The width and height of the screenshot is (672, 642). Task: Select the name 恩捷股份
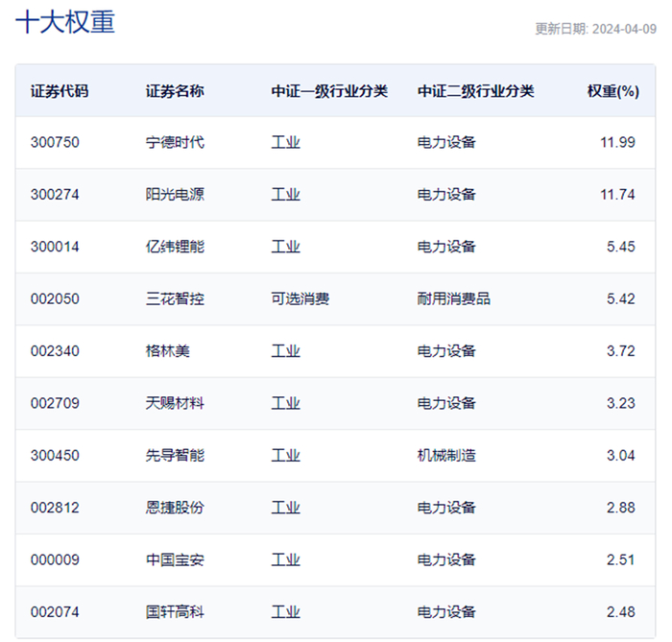(x=175, y=508)
